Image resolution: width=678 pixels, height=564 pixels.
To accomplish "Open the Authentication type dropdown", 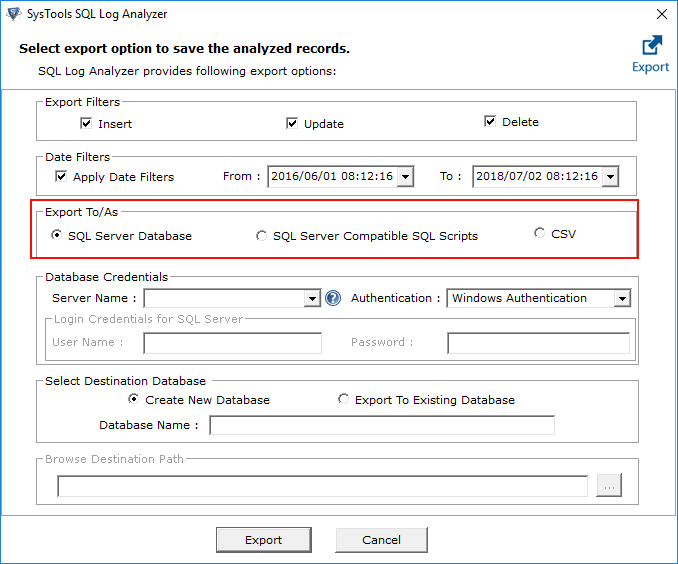I will [x=622, y=298].
